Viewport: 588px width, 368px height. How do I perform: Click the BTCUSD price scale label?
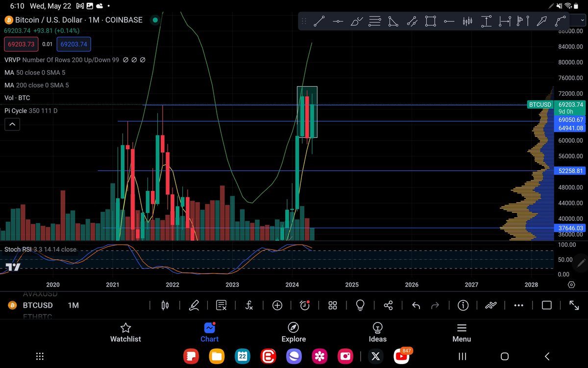[540, 105]
